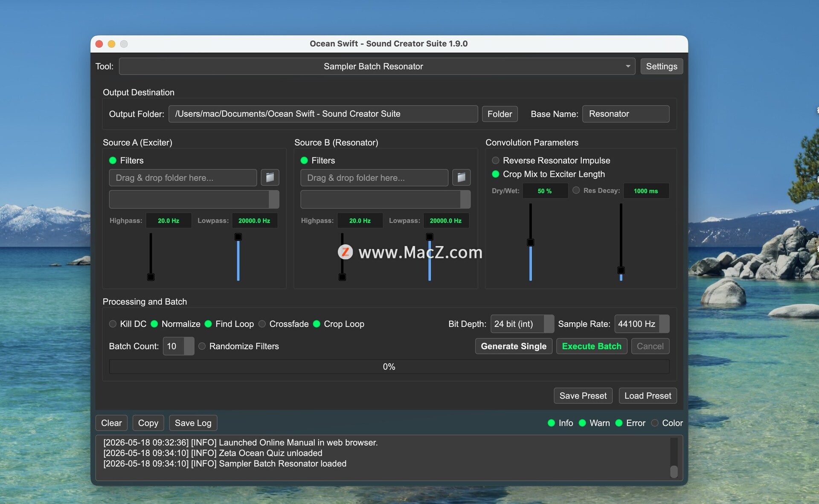Start Execute Batch
This screenshot has width=819, height=504.
[592, 346]
